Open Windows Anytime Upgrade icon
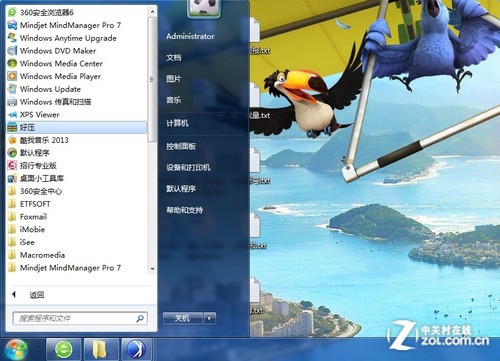Image resolution: width=500 pixels, height=361 pixels. coord(12,38)
